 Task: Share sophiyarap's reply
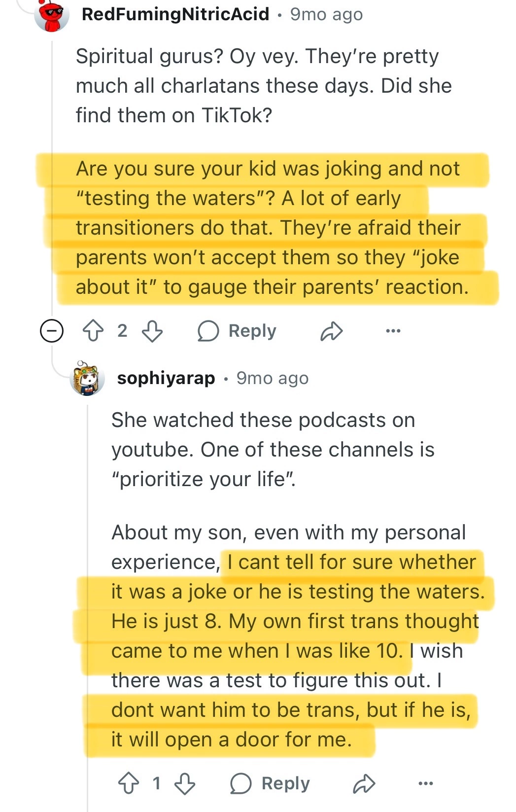click(364, 783)
